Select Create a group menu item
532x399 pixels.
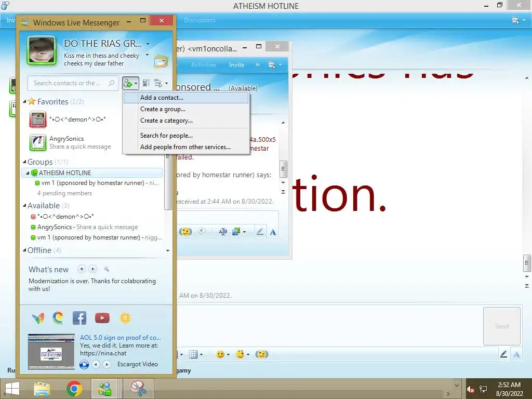(186, 109)
